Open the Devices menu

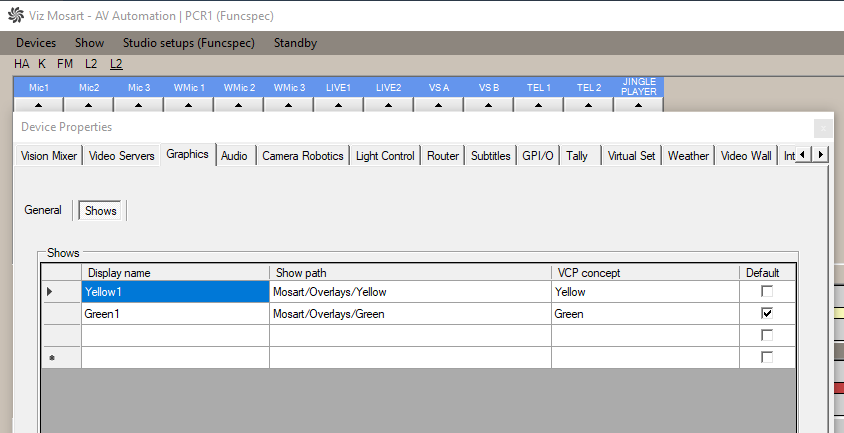coord(36,43)
